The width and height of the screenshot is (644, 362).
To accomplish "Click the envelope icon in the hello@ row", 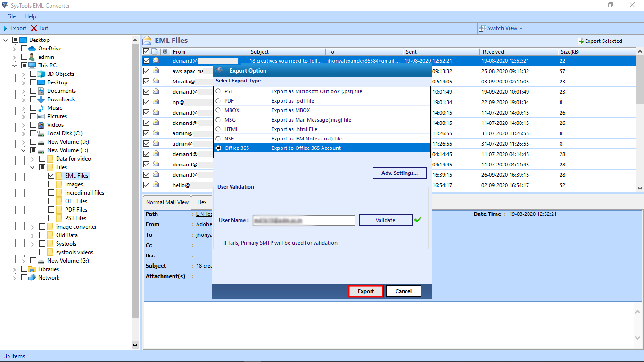I will click(156, 185).
